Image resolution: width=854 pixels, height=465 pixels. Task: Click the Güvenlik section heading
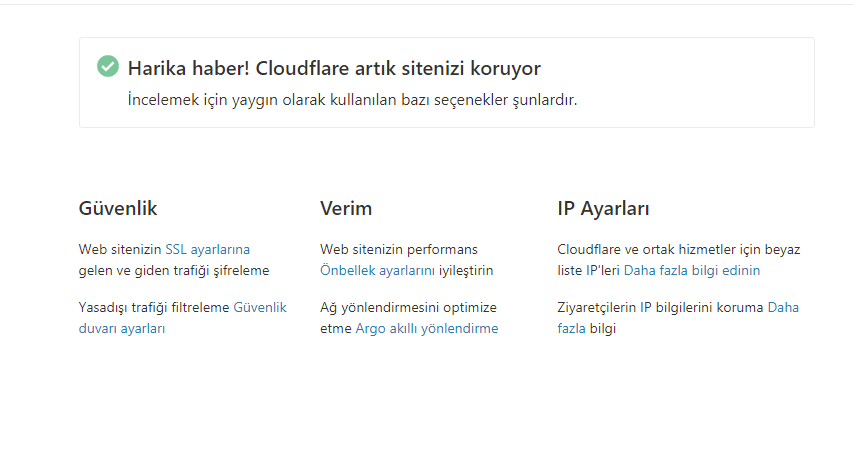118,209
